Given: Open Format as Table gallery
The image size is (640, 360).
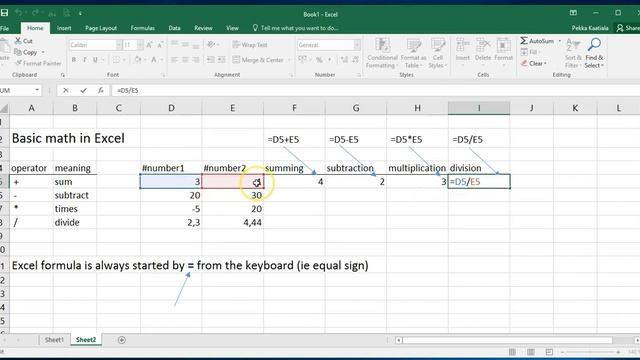Looking at the screenshot, I should click(413, 53).
